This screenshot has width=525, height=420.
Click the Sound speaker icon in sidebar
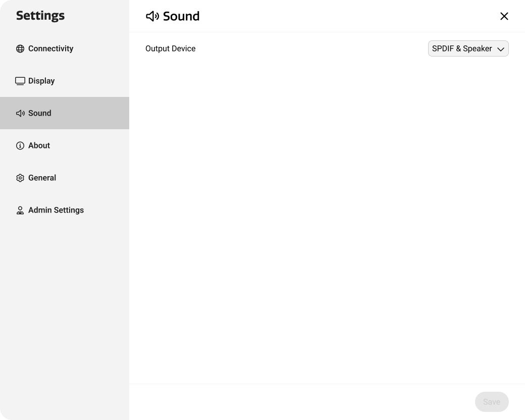click(20, 113)
